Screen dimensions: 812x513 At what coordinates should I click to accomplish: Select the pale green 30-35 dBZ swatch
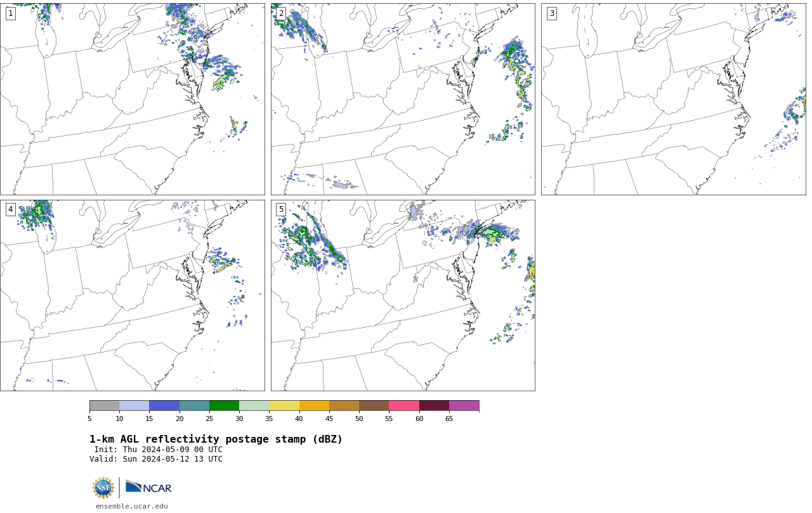(254, 406)
